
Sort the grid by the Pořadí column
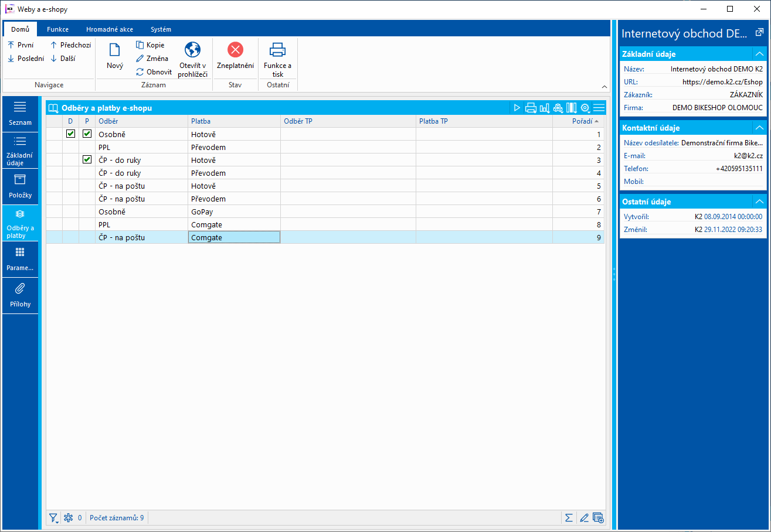coord(579,121)
